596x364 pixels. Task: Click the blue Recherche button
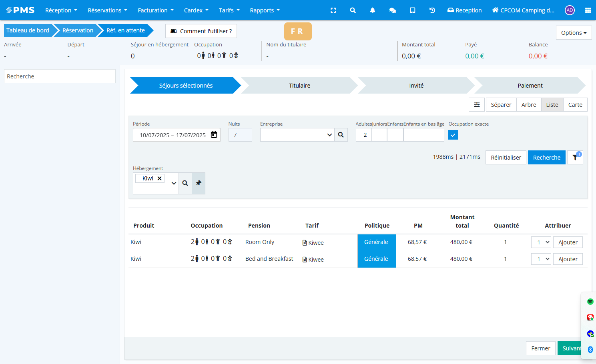click(x=546, y=158)
